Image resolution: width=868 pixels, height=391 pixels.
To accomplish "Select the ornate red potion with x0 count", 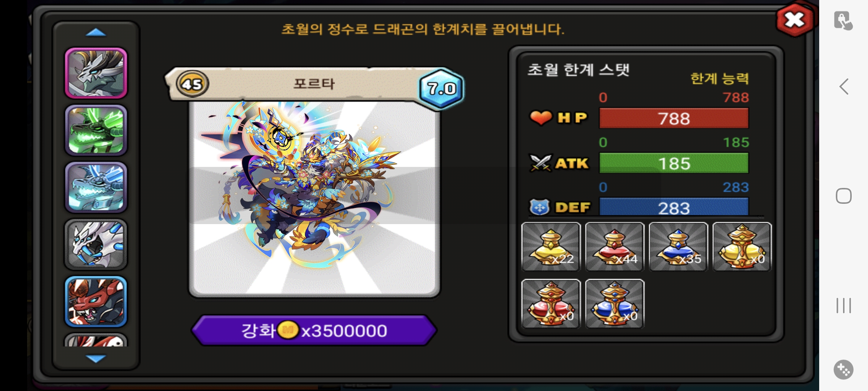I will 551,304.
